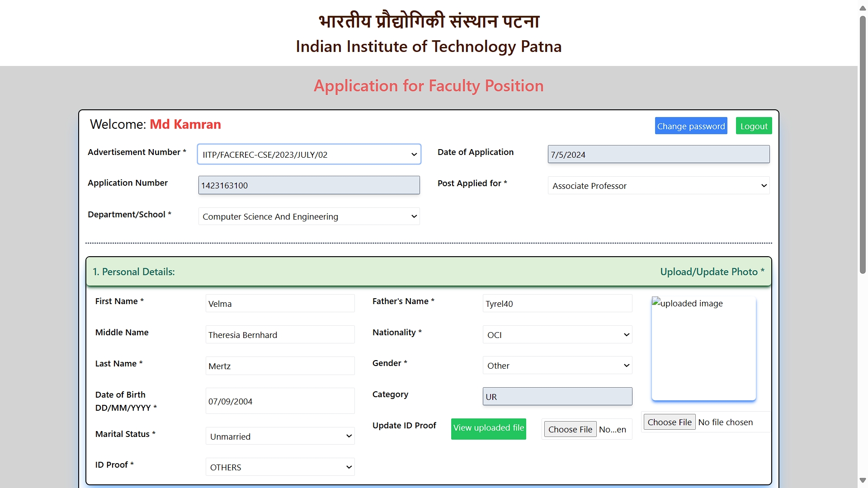
Task: Open the Nationality dropdown
Action: pyautogui.click(x=557, y=334)
